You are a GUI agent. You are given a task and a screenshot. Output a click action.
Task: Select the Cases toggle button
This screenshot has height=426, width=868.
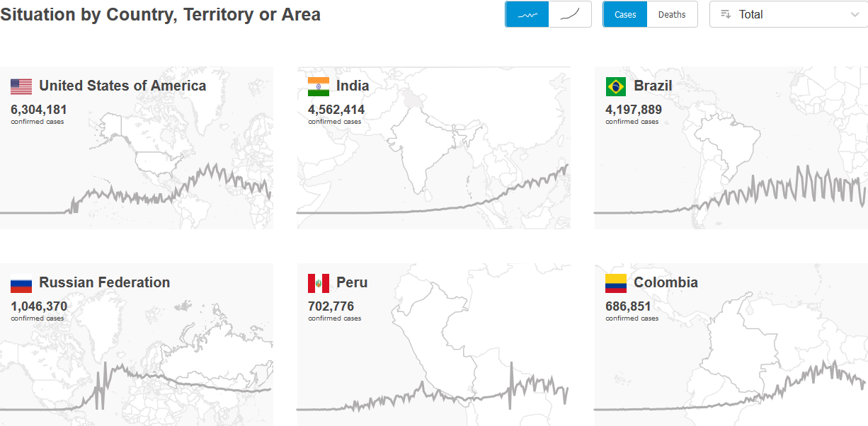tap(625, 14)
